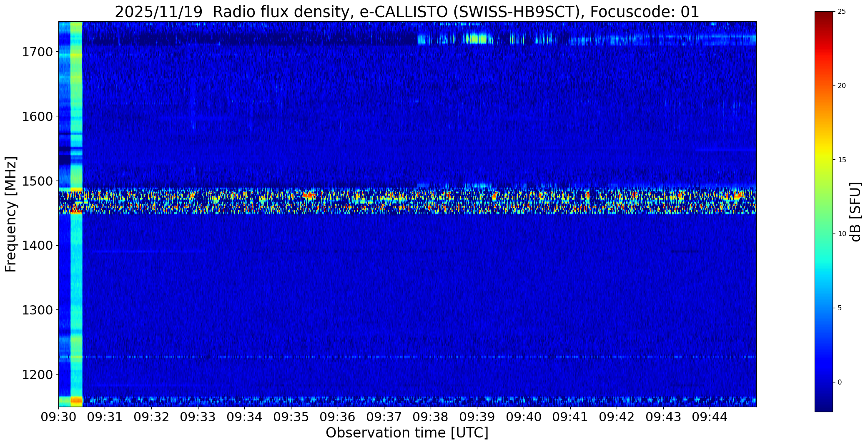The width and height of the screenshot is (868, 445).
Task: Click the 'Frequency [MHz]' y-axis label
Action: click(11, 214)
